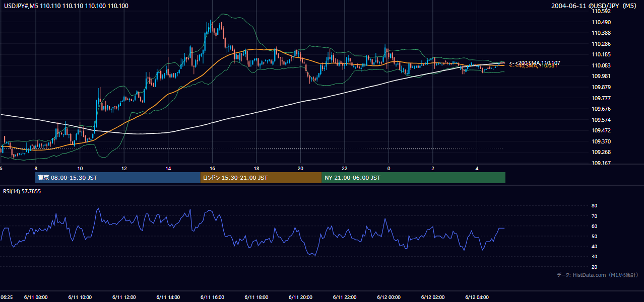
Task: Click price axis label 109.574
Action: pos(601,120)
